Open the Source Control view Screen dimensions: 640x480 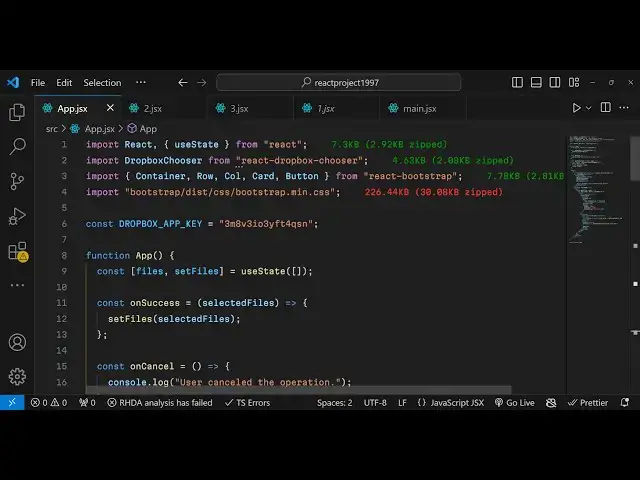tap(17, 181)
